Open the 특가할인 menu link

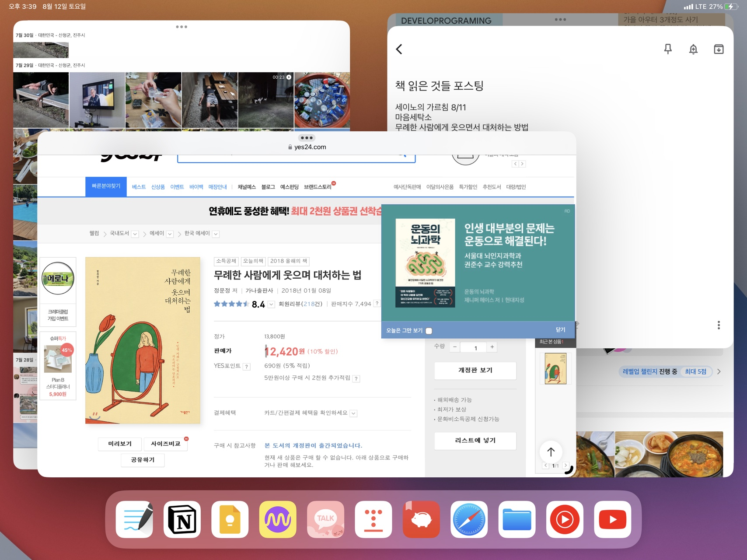click(468, 187)
